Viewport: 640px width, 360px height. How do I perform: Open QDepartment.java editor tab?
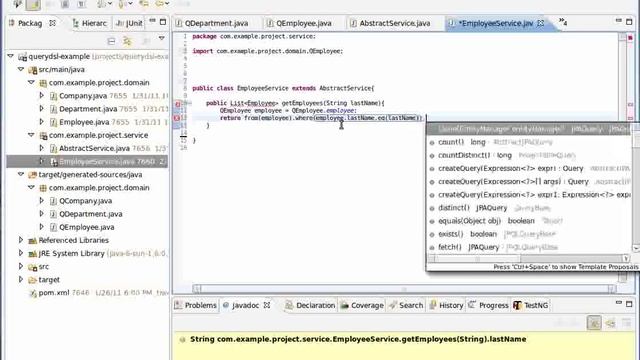click(211, 23)
